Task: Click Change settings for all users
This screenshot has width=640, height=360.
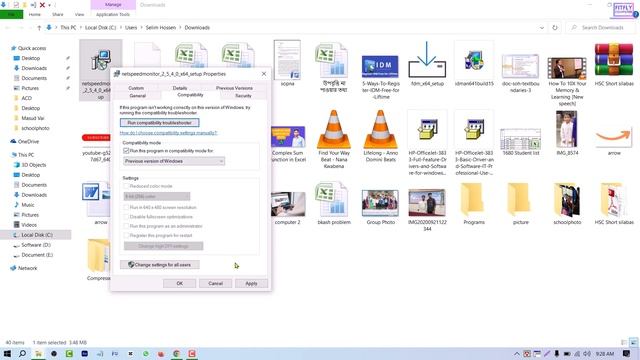Action: (160, 265)
